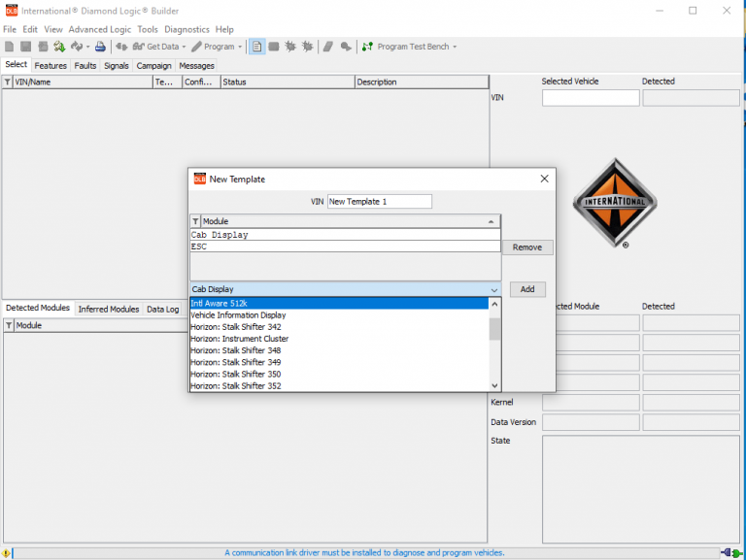The width and height of the screenshot is (746, 560).
Task: Click the warning icon in the status bar
Action: click(x=6, y=553)
